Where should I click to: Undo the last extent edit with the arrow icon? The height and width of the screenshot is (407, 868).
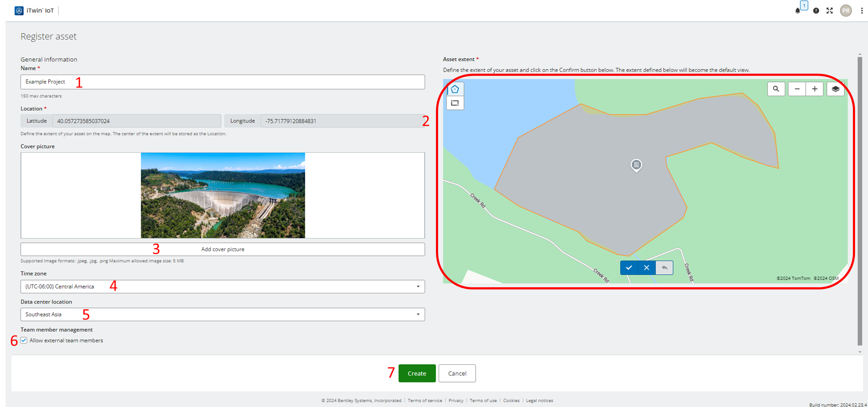click(x=664, y=267)
